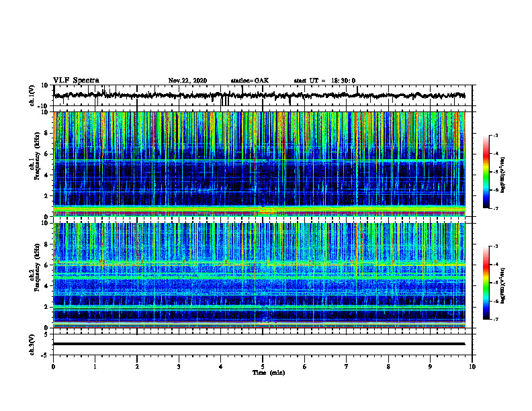Click inside the ch.2 spectrogram panel
Viewport: 532px width, 411px height.
pyautogui.click(x=259, y=275)
